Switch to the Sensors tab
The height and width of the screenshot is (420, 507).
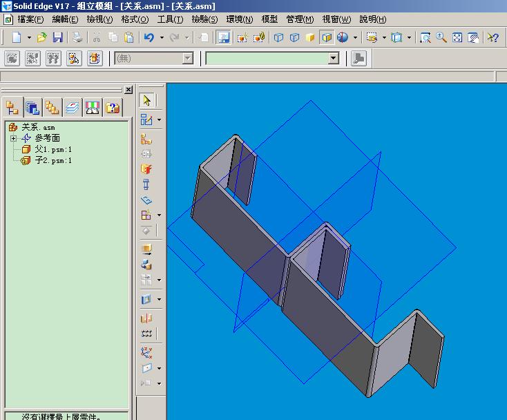93,108
